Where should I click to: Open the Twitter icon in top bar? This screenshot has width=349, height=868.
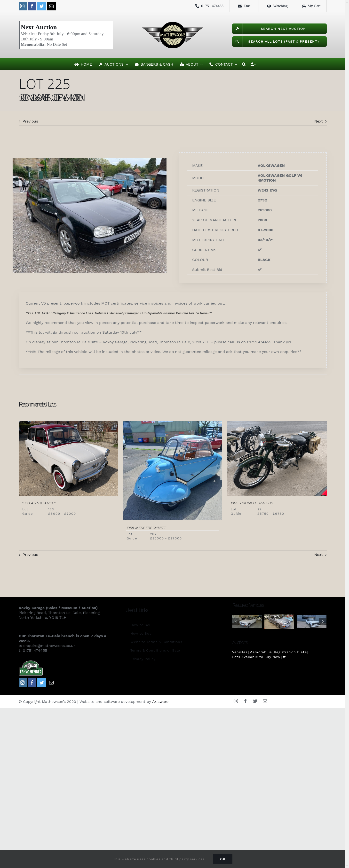(x=41, y=6)
